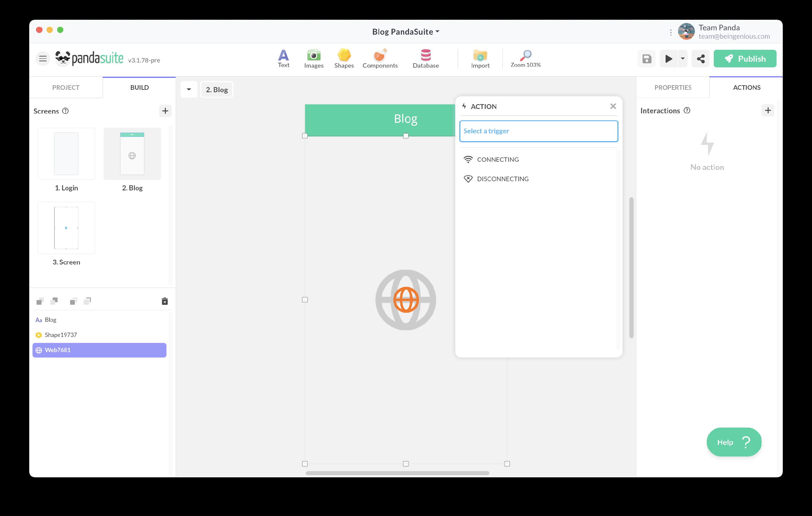
Task: Switch to the PROJECT tab
Action: 66,87
